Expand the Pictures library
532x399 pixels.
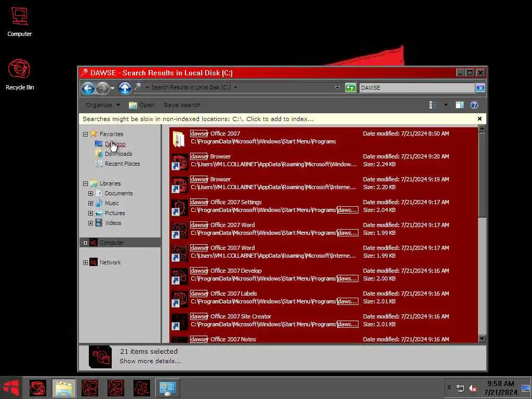click(90, 213)
